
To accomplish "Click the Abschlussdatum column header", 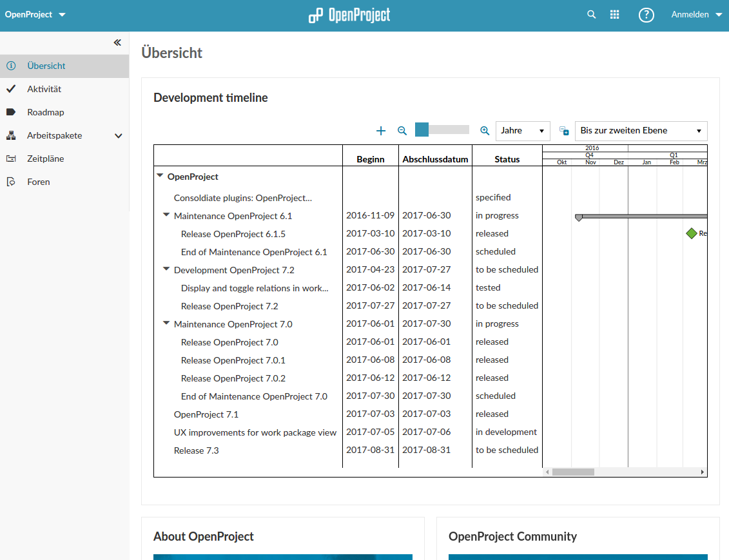I will click(435, 159).
